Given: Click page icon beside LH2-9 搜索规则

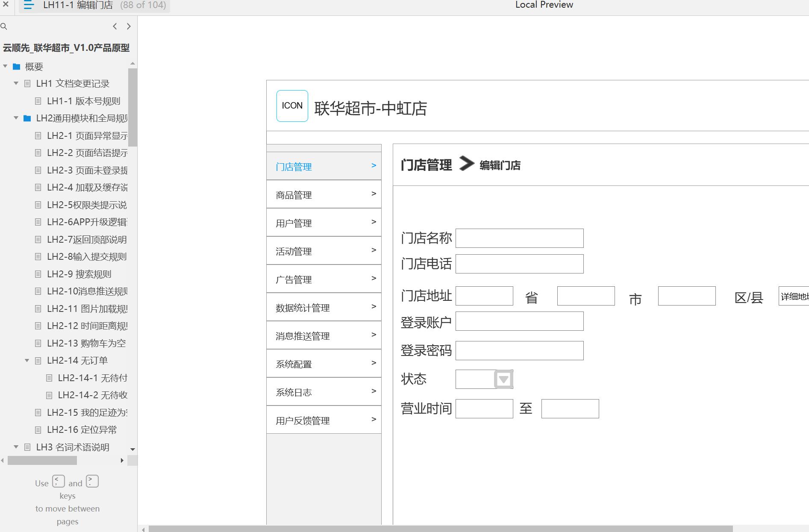Looking at the screenshot, I should click(x=38, y=274).
